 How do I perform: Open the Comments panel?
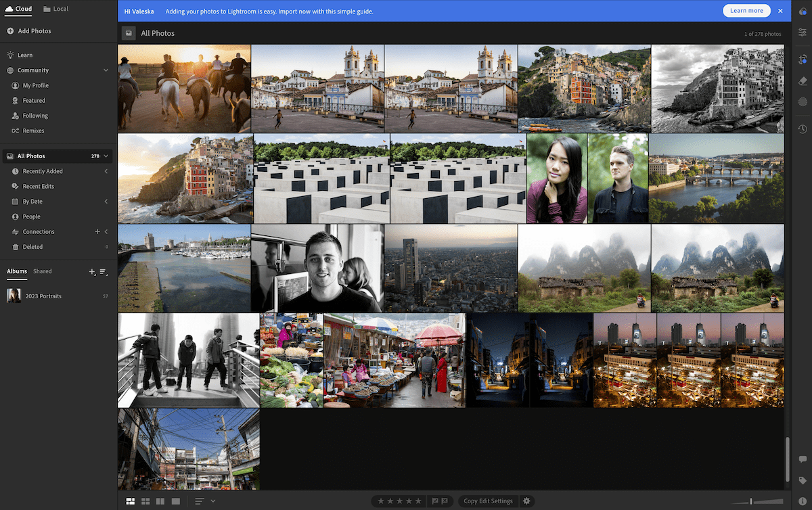click(803, 459)
